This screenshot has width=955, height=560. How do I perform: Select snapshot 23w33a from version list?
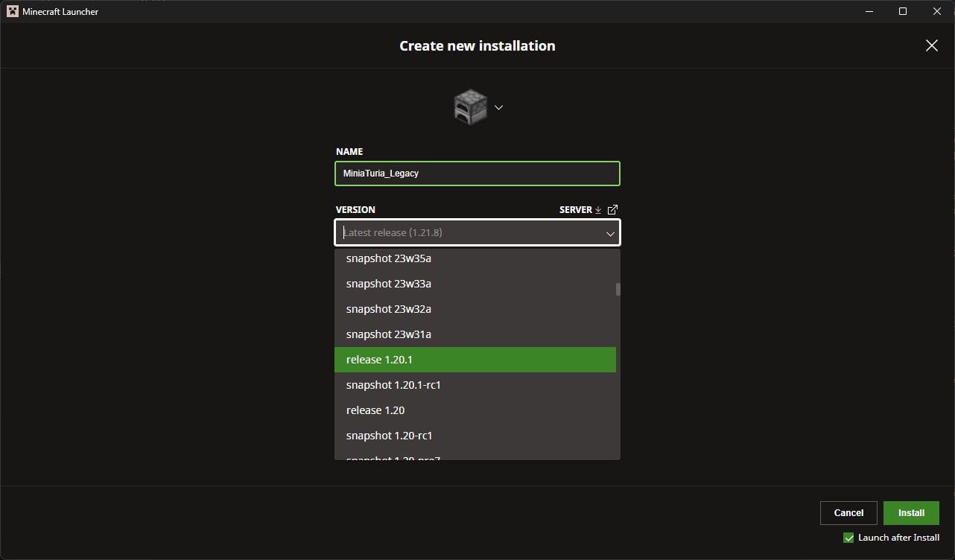point(475,284)
